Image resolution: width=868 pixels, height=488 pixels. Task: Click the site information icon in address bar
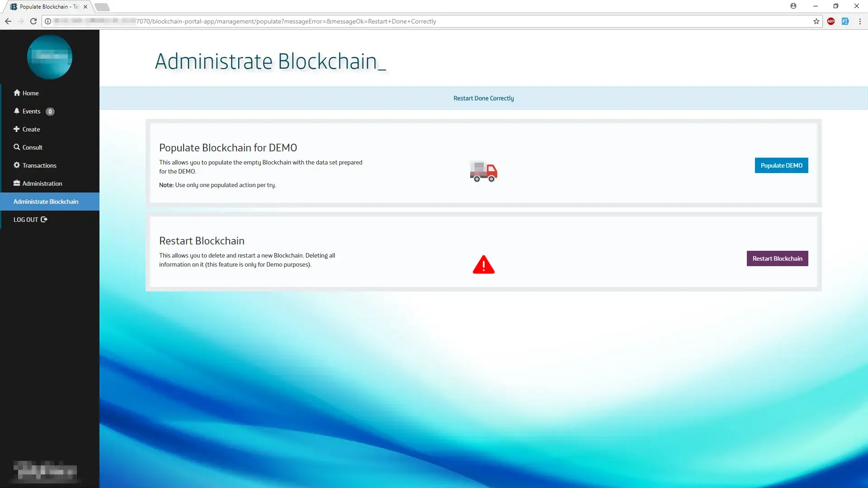click(48, 21)
